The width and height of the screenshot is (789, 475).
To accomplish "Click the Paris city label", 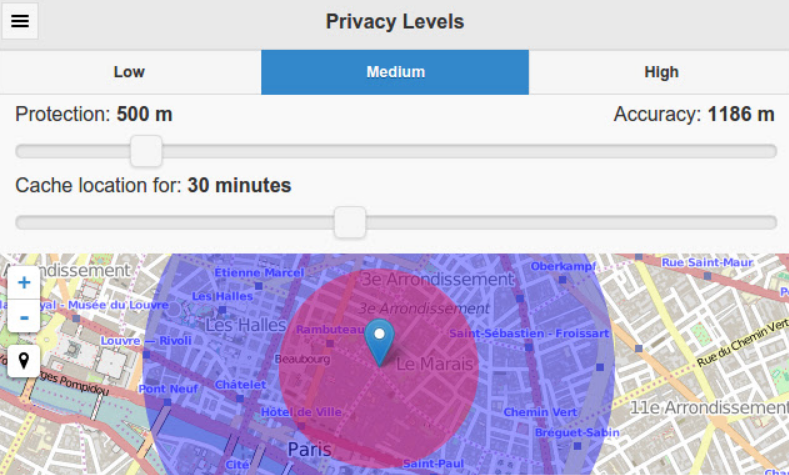I will tap(309, 449).
